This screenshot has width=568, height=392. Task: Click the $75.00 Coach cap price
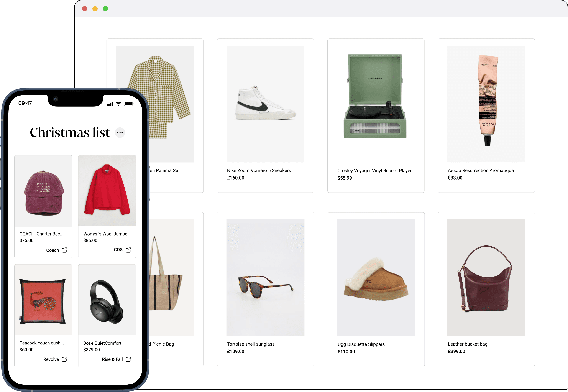(x=26, y=240)
